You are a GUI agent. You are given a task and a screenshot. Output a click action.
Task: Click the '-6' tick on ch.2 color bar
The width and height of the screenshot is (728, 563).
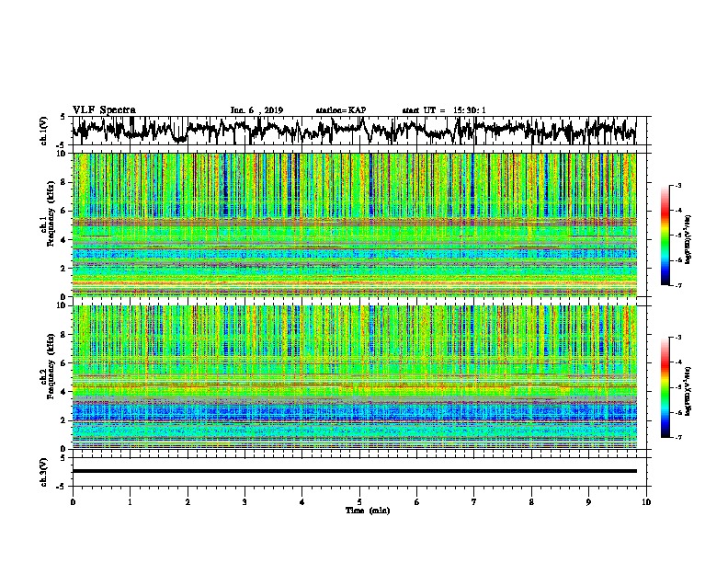click(x=678, y=412)
